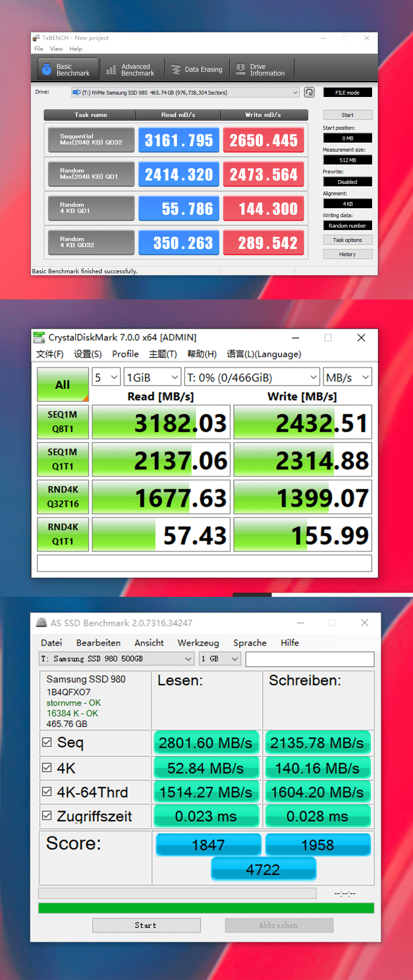
Task: Click the empty AS SSD text field
Action: tap(310, 659)
